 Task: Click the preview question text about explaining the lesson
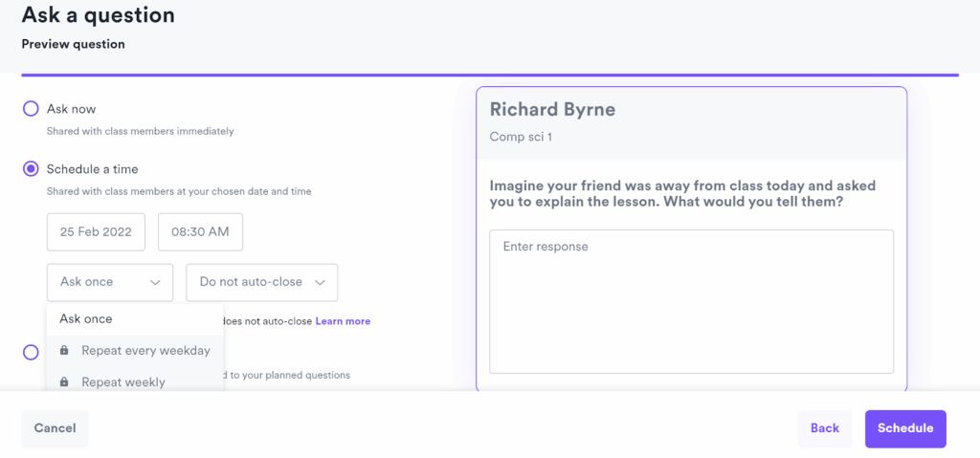681,194
